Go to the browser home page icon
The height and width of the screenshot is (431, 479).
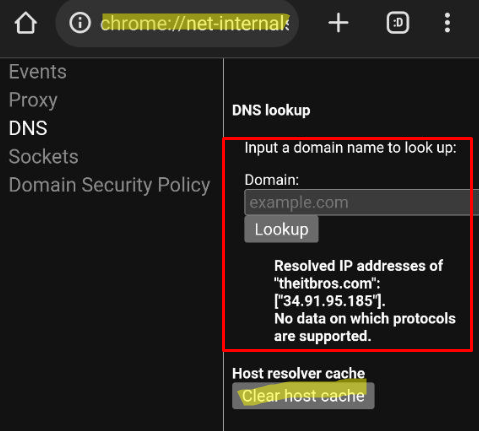(x=26, y=23)
